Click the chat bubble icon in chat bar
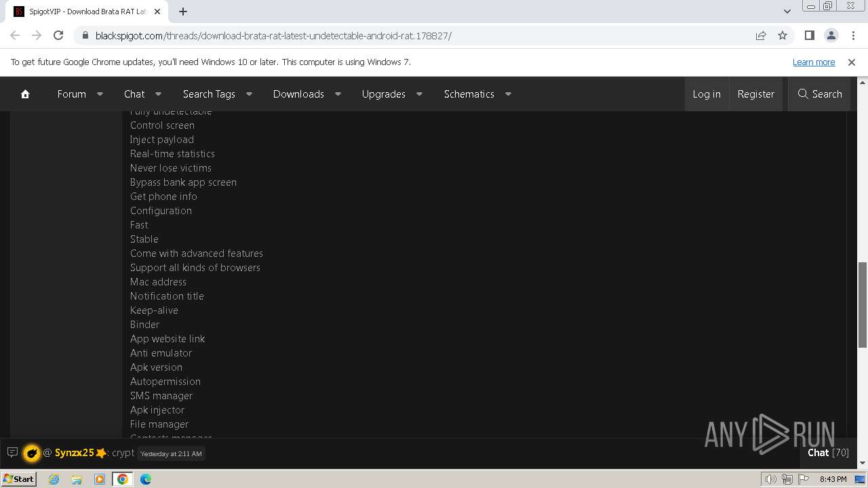Viewport: 868px width, 488px height. coord(12,452)
